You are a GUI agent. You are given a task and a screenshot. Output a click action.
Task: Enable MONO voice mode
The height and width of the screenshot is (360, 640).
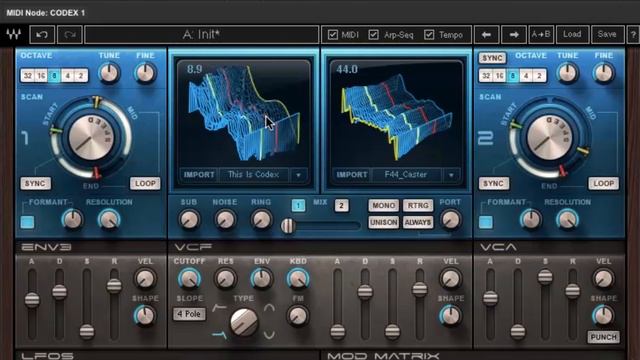(x=383, y=205)
